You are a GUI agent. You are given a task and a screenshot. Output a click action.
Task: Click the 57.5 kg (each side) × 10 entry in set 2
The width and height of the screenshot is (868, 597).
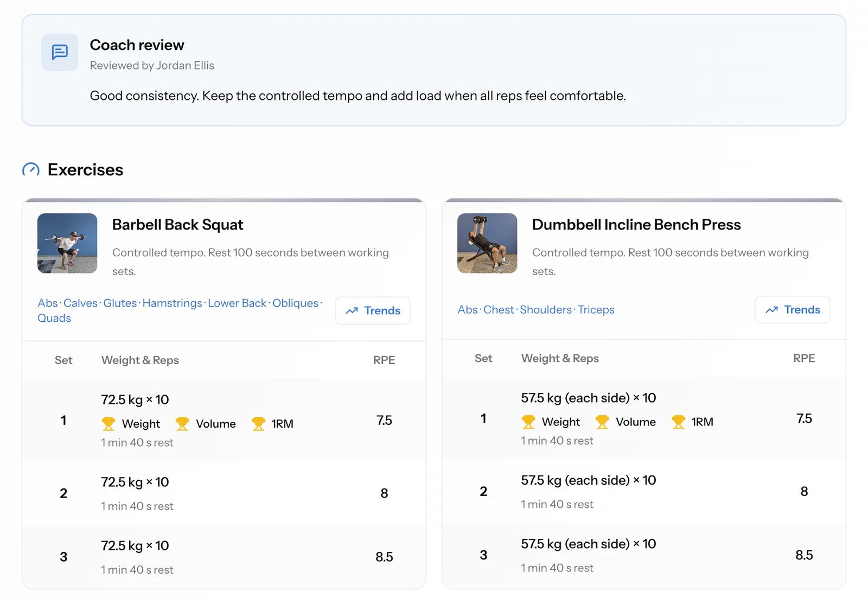[x=589, y=480]
